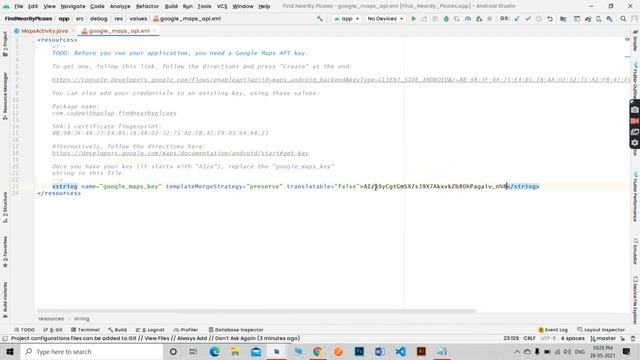This screenshot has height=360, width=640.
Task: Click the debug breadcrumb
Action: point(99,19)
